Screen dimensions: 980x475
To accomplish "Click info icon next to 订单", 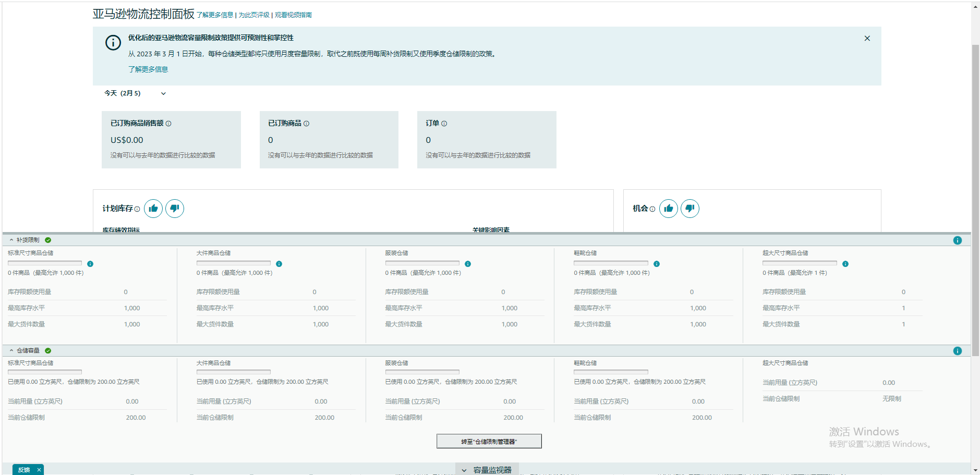I will point(444,124).
